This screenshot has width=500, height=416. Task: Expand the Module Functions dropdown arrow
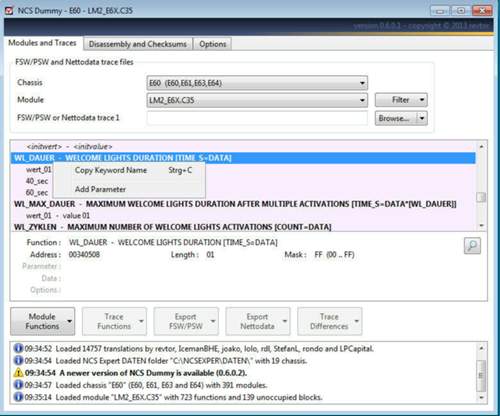pos(69,321)
